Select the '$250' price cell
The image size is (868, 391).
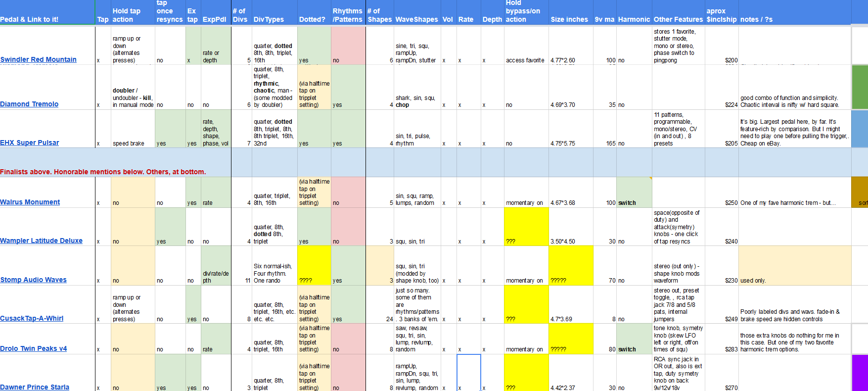722,193
